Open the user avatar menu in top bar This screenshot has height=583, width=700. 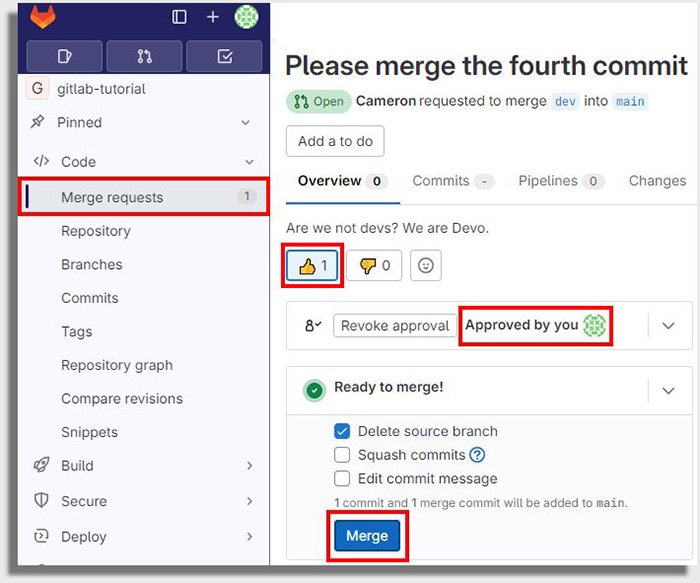click(246, 17)
